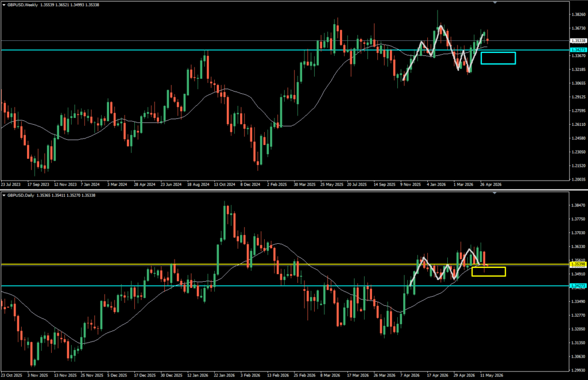Click the white 1.35338 current price label
The width and height of the screenshot is (588, 380).
pyautogui.click(x=578, y=41)
